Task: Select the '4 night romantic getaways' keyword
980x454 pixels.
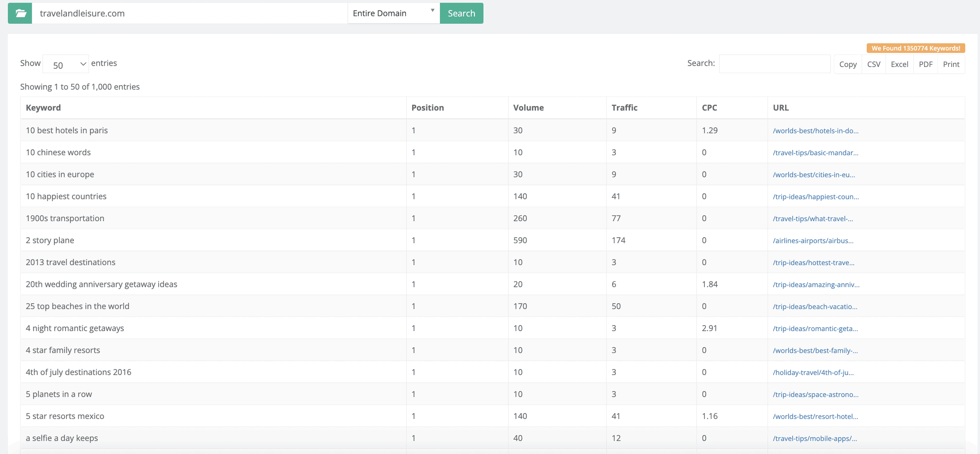Action: pos(75,328)
